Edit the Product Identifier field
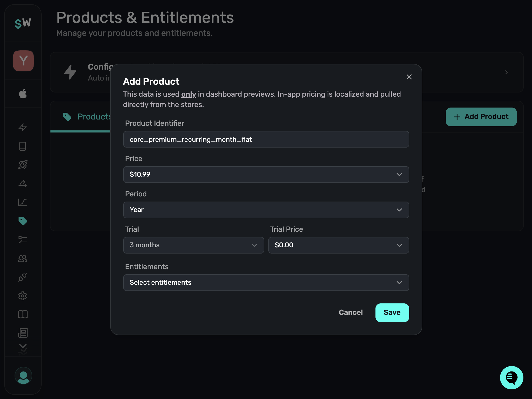 [x=266, y=139]
